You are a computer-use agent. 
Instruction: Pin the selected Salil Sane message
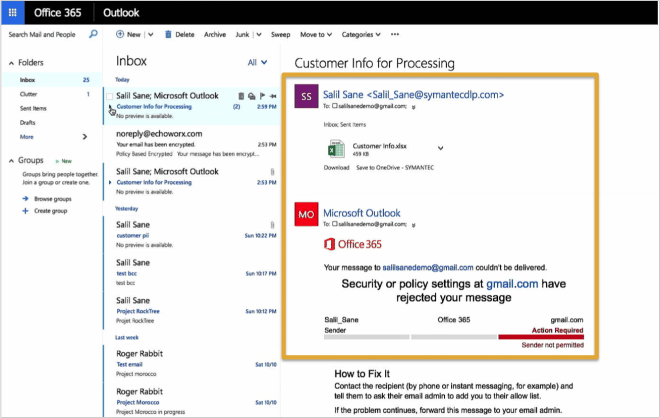point(273,96)
